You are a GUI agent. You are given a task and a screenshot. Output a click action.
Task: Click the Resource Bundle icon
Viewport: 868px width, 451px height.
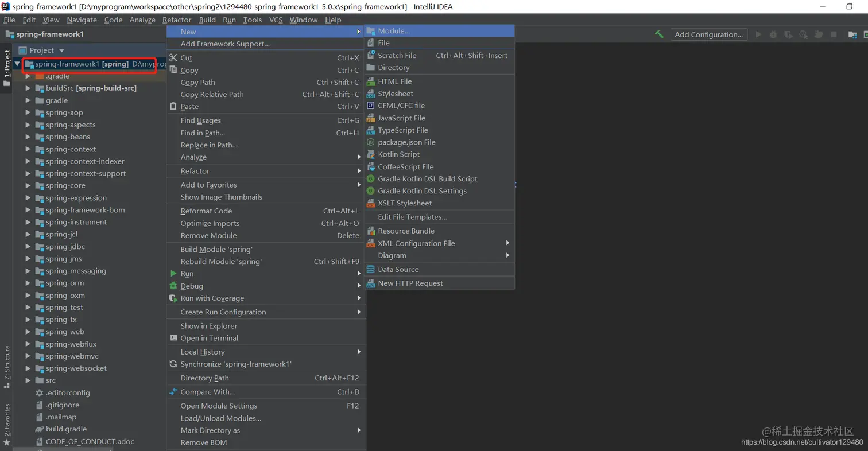(371, 231)
